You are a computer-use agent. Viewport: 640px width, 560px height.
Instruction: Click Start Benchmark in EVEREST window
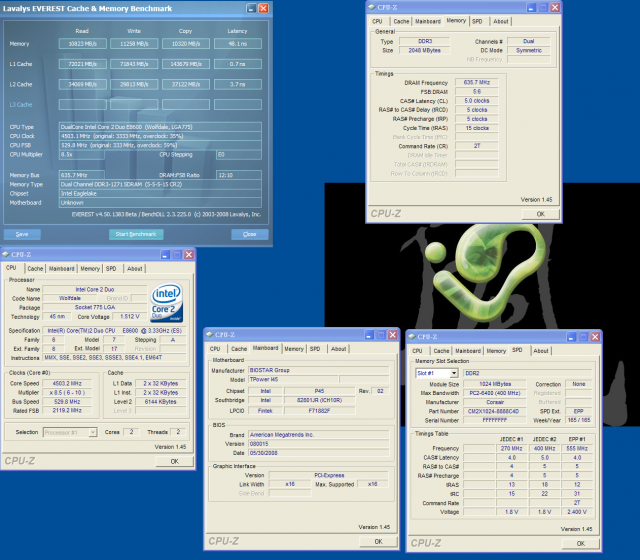point(136,234)
